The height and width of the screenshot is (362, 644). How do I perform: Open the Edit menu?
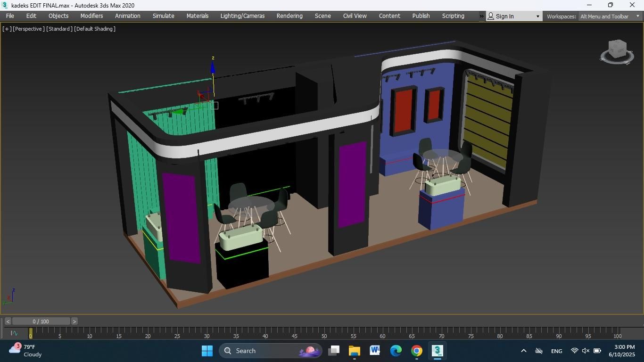coord(31,16)
